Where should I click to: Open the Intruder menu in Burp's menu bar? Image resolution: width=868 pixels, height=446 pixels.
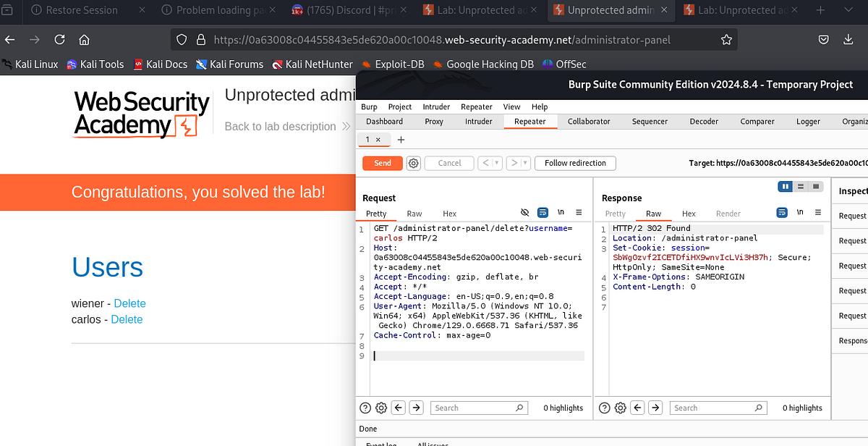[436, 106]
